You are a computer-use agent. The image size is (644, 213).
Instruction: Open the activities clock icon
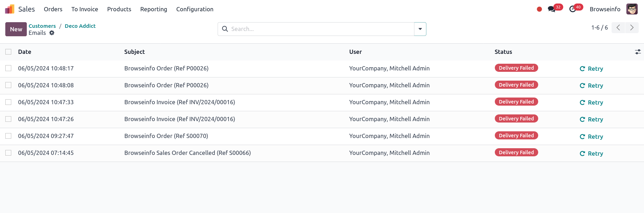click(x=573, y=9)
